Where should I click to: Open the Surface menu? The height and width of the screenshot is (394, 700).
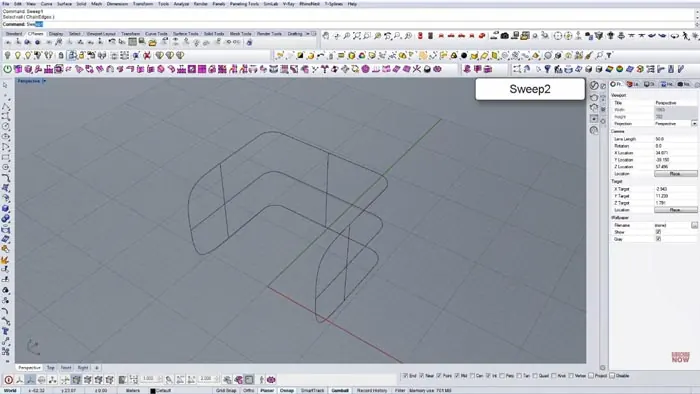point(64,4)
